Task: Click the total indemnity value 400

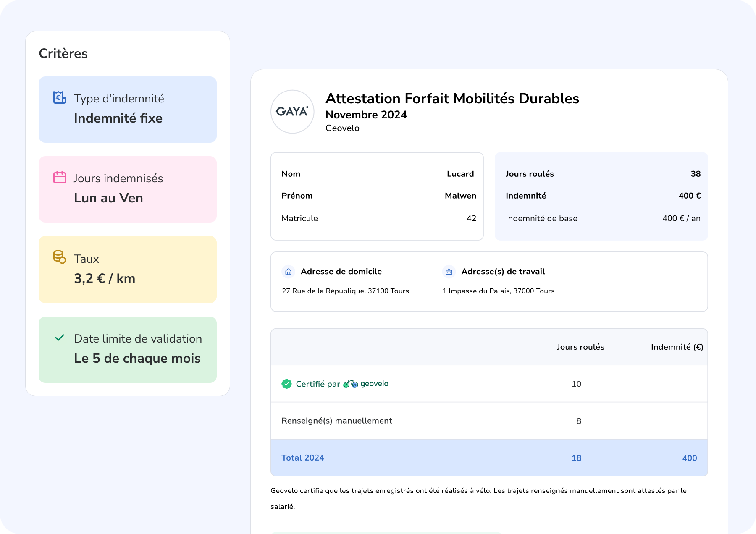Action: tap(689, 458)
